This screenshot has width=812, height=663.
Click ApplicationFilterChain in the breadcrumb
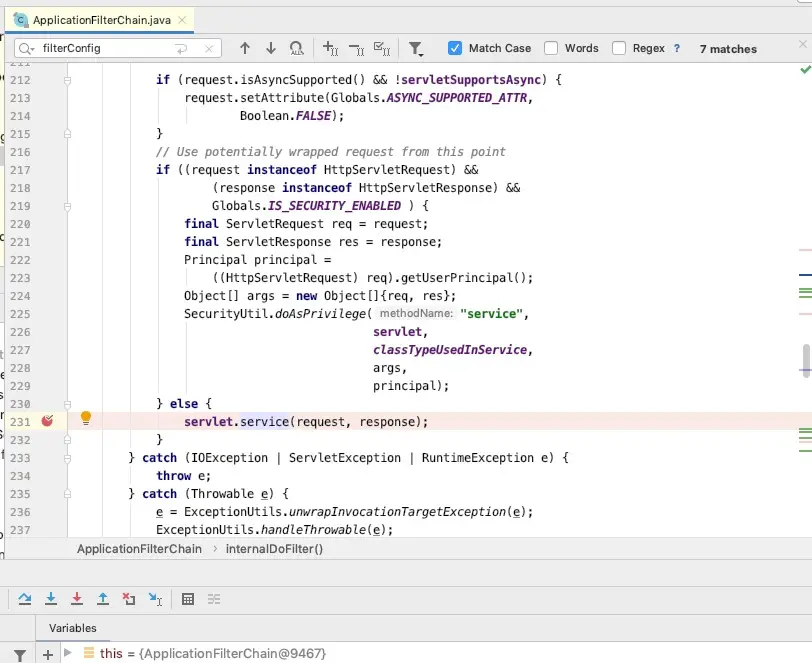click(x=139, y=549)
